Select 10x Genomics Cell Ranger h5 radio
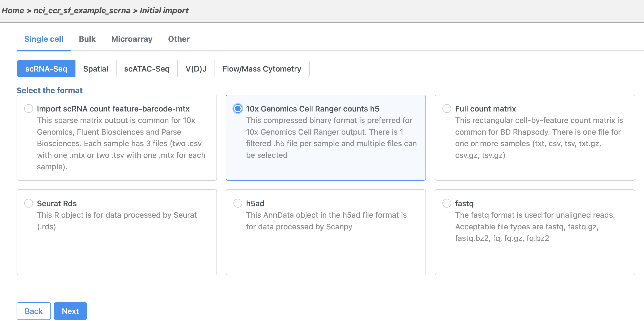 pos(238,109)
